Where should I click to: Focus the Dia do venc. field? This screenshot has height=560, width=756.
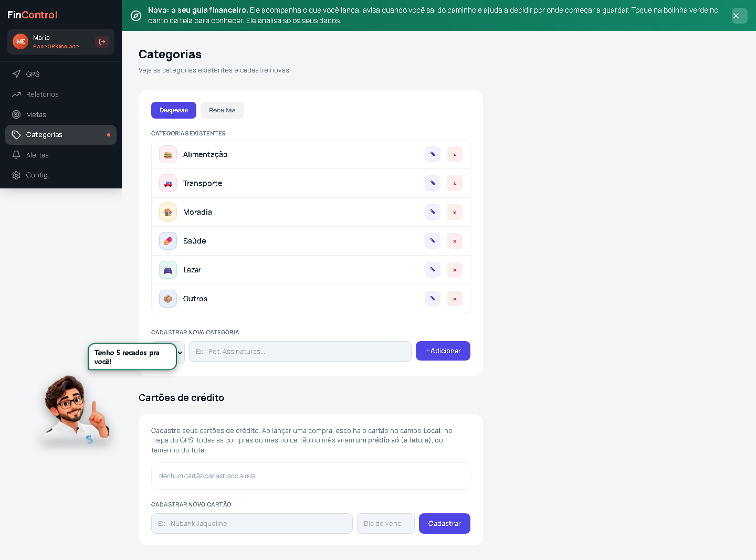(x=386, y=523)
